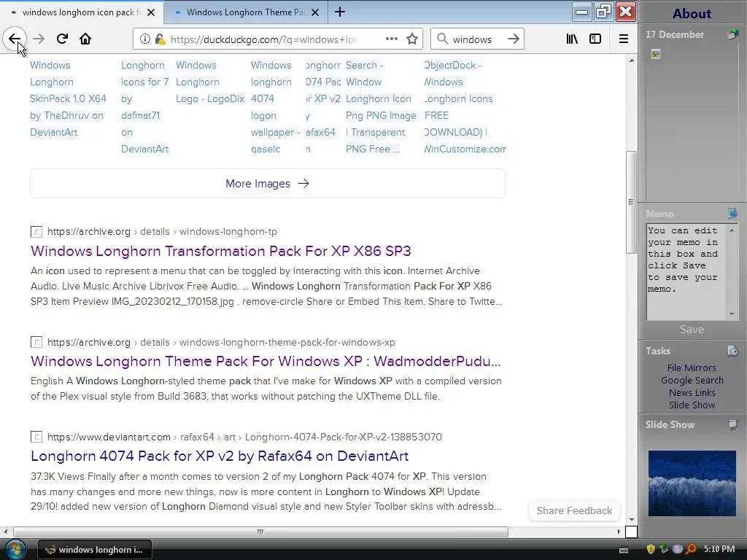The height and width of the screenshot is (560, 747).
Task: Go back with the browser back arrow
Action: coord(15,39)
